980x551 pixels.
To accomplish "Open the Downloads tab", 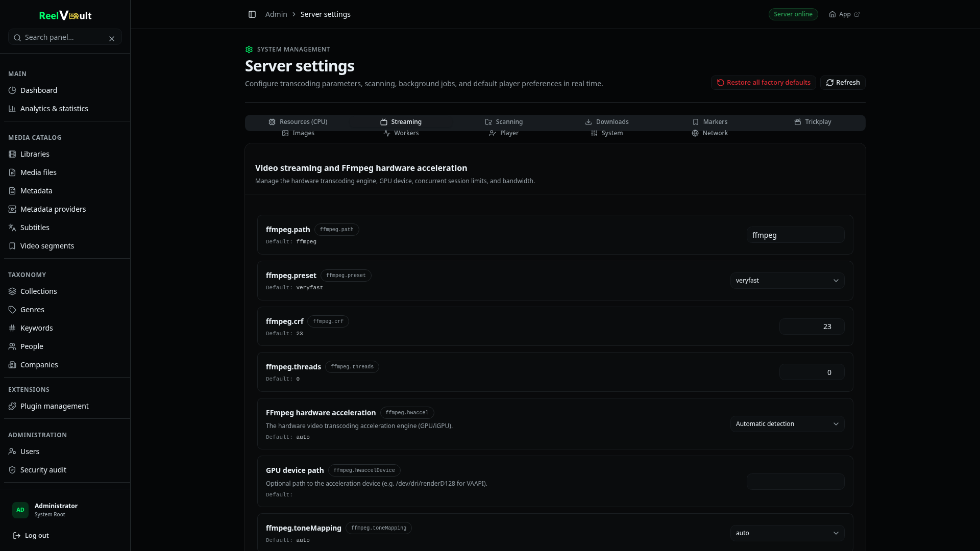I will 606,122.
